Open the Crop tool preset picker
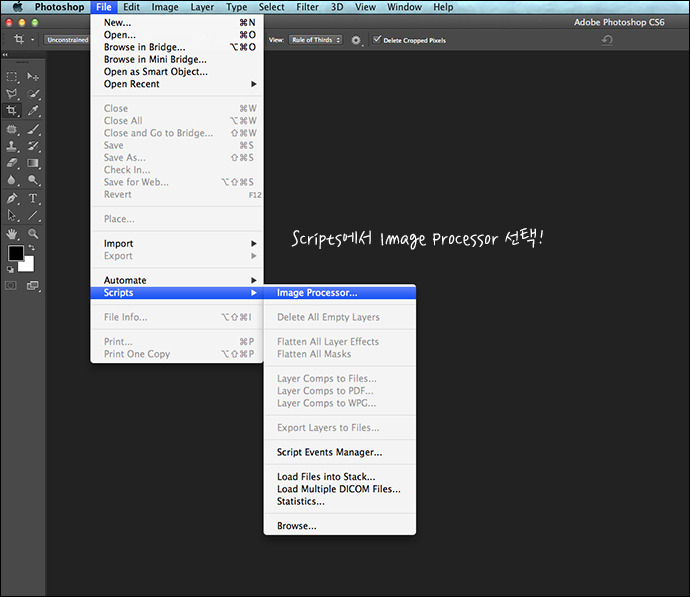 click(x=23, y=40)
